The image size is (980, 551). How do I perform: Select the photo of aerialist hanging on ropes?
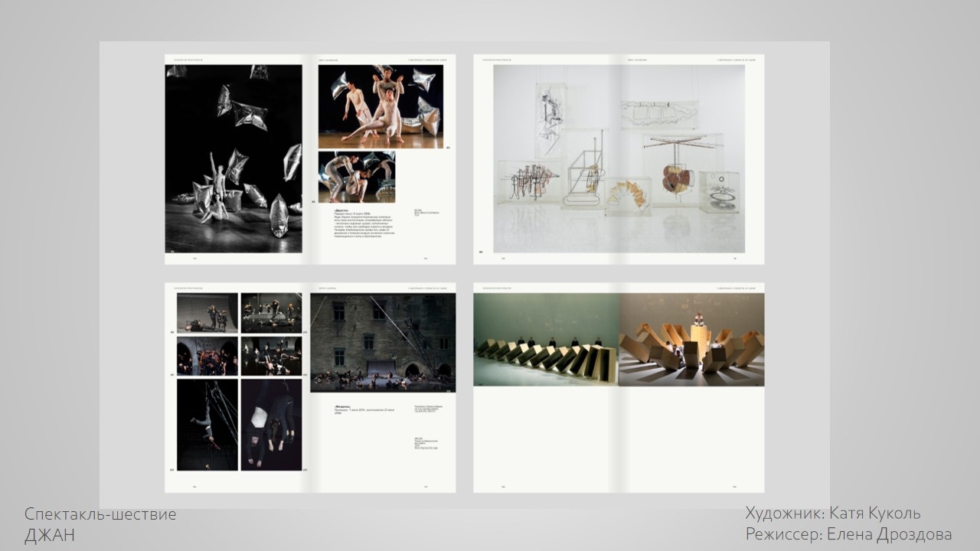click(x=207, y=425)
